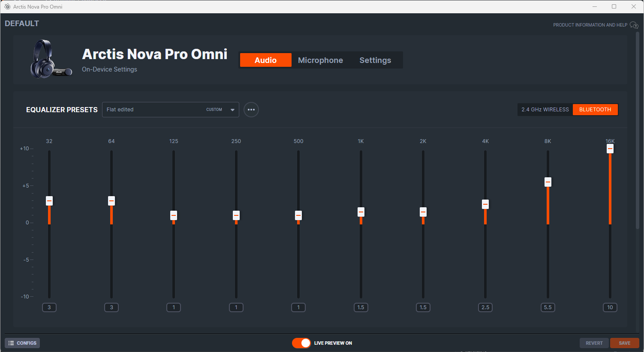The width and height of the screenshot is (644, 352).
Task: Select Bluetooth mode
Action: coord(595,110)
